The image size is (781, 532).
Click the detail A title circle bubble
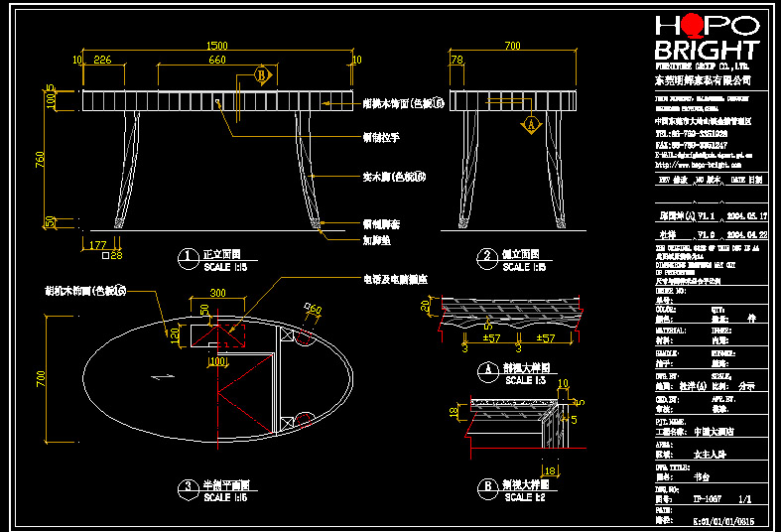point(488,372)
